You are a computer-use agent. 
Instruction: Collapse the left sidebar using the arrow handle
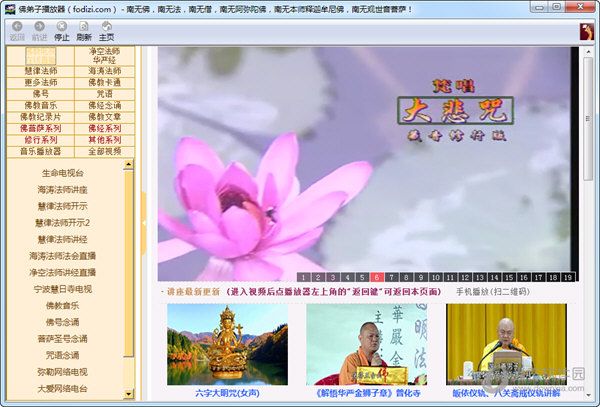coord(144,223)
